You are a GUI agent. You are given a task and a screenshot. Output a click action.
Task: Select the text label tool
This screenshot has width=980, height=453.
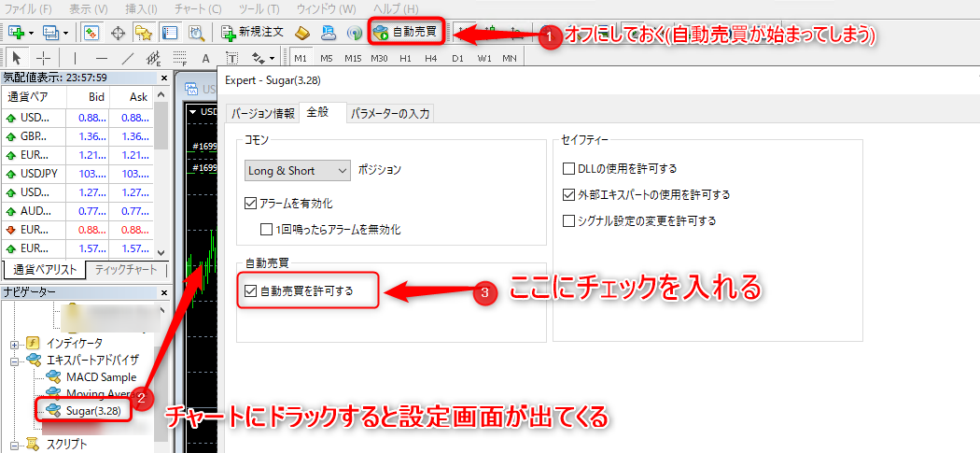coord(204,59)
